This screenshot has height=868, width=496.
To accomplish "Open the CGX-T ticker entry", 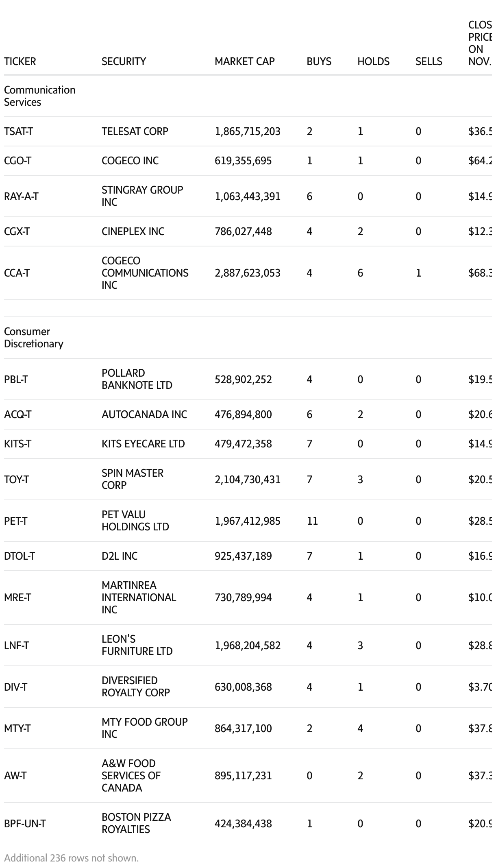I will click(17, 231).
